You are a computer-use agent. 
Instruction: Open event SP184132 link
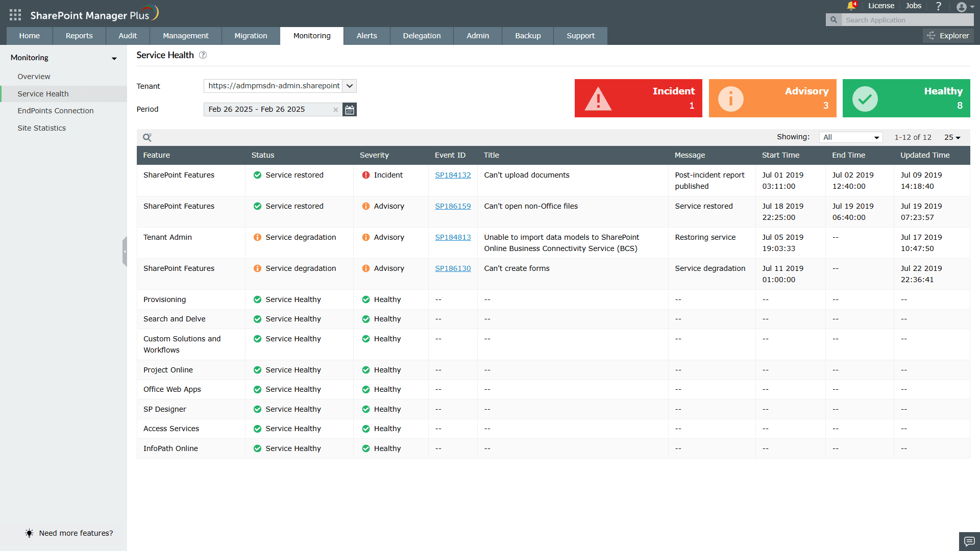(453, 175)
